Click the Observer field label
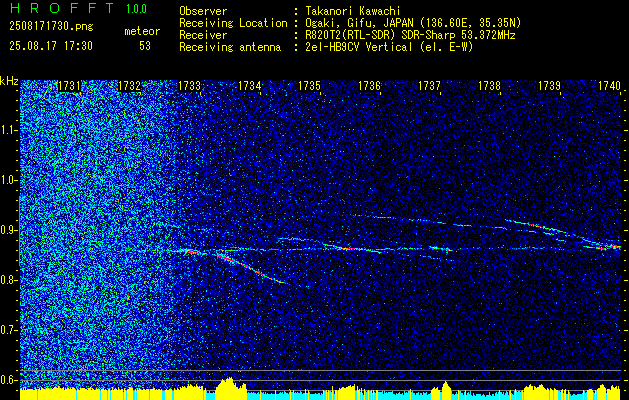629x400 pixels. coord(203,11)
